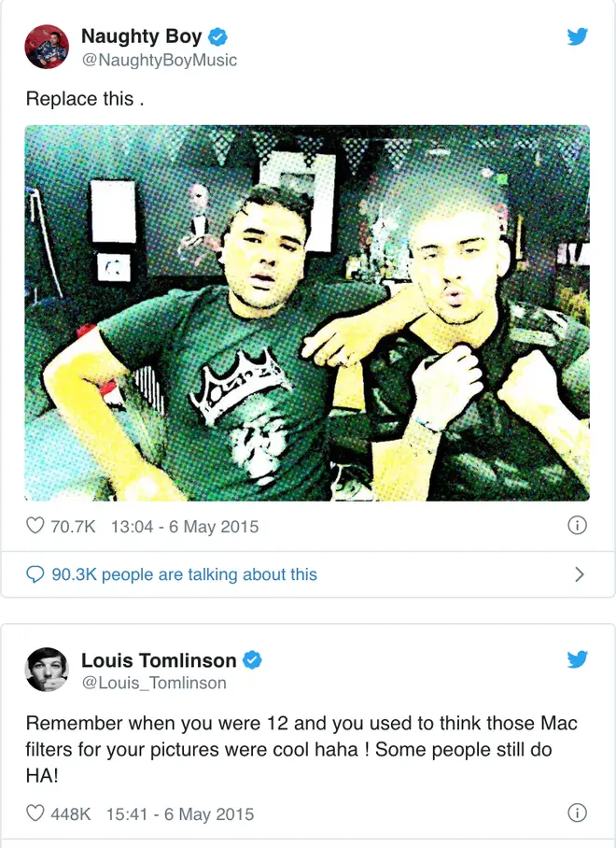Open the @NaughtyBoyMusic handle link
This screenshot has height=848, width=616.
160,60
